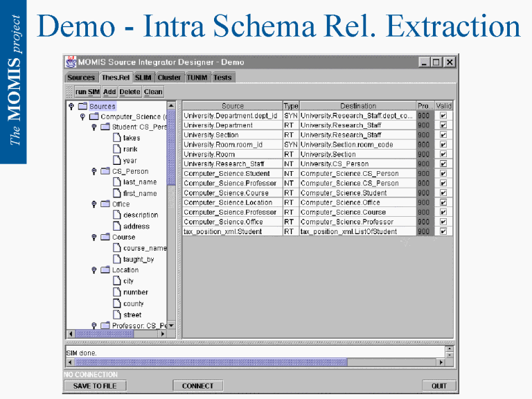This screenshot has width=532, height=399.
Task: Collapse the Office tree node
Action: [94, 204]
